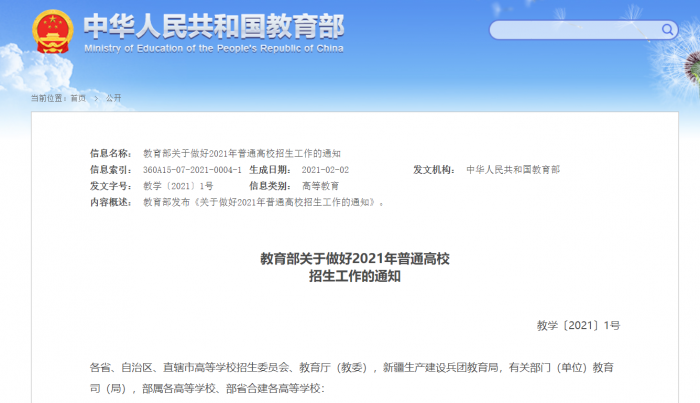
Task: Click the bold article heading 教育部关于做好2021年普通高校
Action: (354, 259)
